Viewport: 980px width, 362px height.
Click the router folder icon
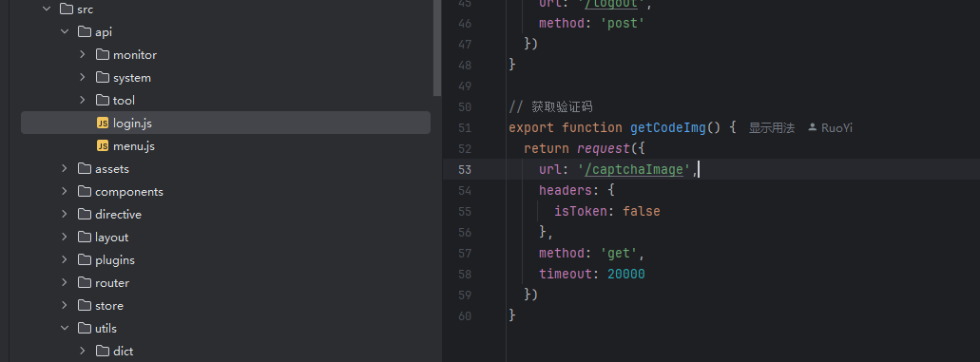click(85, 282)
